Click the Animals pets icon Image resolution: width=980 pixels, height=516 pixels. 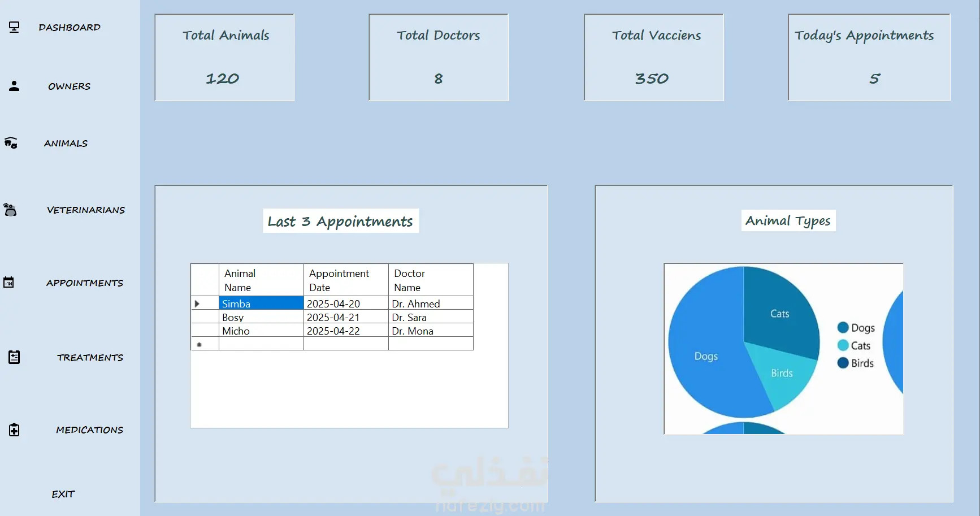(x=11, y=143)
